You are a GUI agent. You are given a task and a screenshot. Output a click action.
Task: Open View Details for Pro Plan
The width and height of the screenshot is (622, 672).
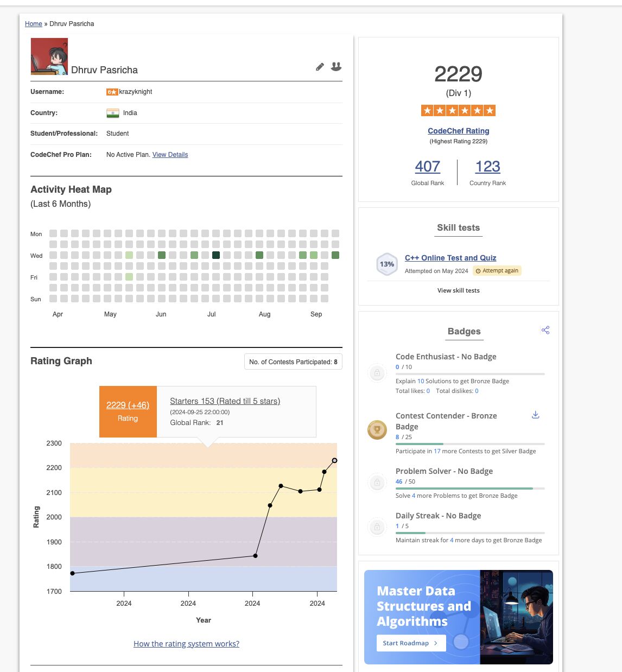pyautogui.click(x=170, y=155)
